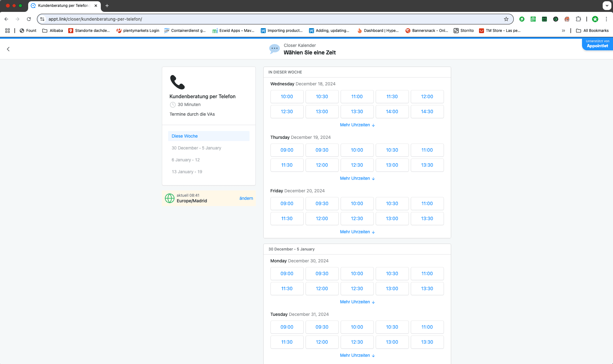Click the back chevron on the page header
The height and width of the screenshot is (364, 613).
pyautogui.click(x=8, y=49)
